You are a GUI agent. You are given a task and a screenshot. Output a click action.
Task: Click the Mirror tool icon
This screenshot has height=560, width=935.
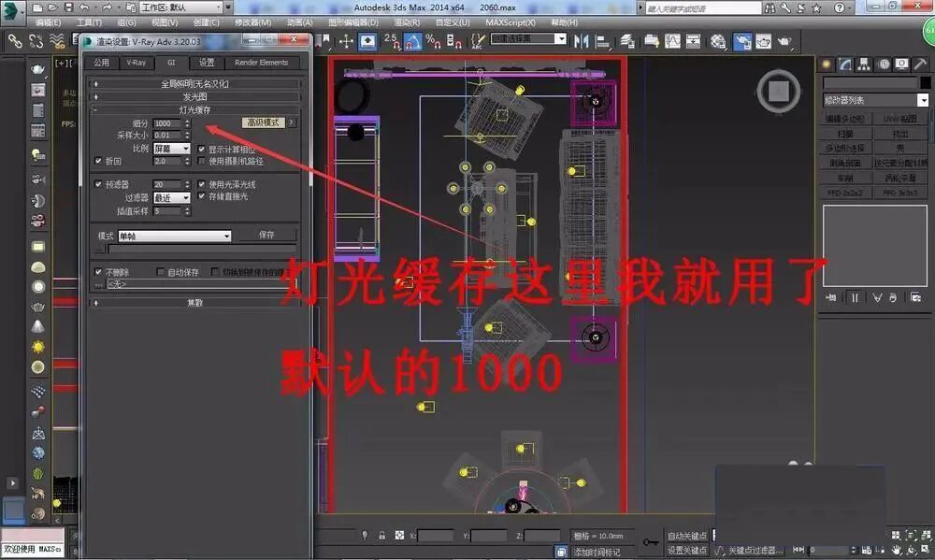pos(581,41)
